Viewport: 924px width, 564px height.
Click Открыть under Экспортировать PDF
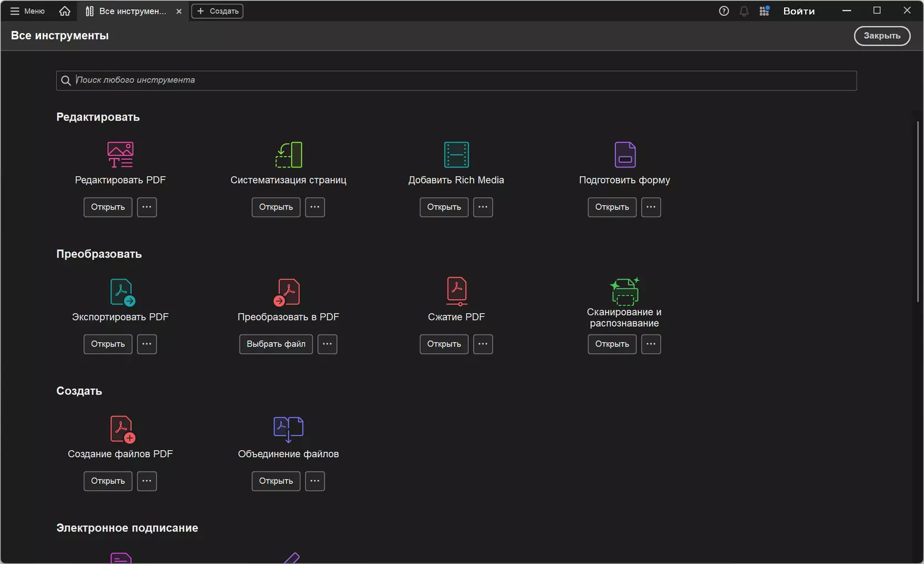click(108, 344)
